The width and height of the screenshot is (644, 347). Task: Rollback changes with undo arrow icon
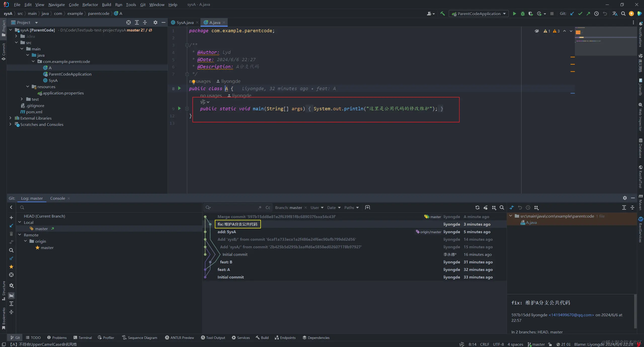point(605,14)
